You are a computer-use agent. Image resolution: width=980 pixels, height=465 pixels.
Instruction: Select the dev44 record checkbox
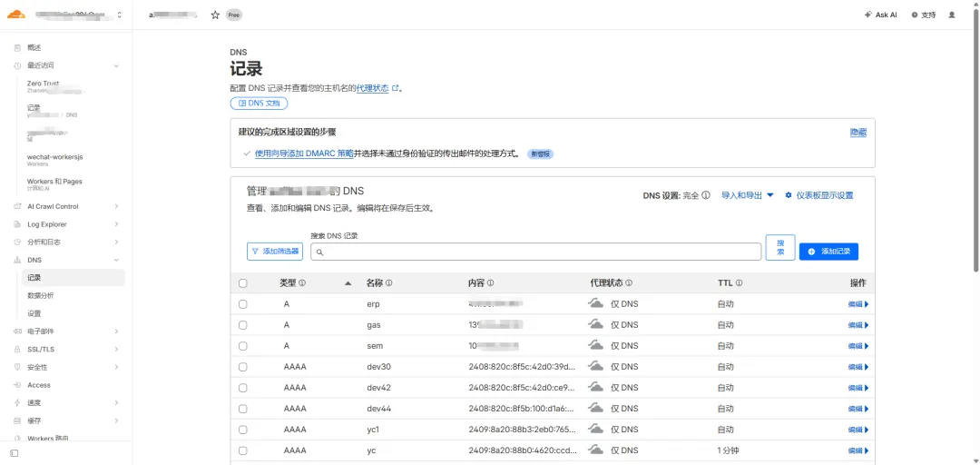[243, 409]
